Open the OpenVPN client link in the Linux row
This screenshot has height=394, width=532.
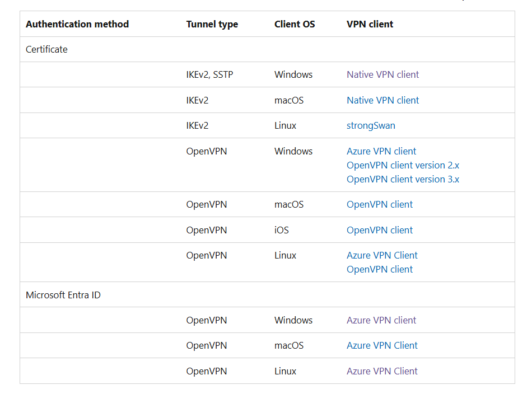(x=380, y=269)
